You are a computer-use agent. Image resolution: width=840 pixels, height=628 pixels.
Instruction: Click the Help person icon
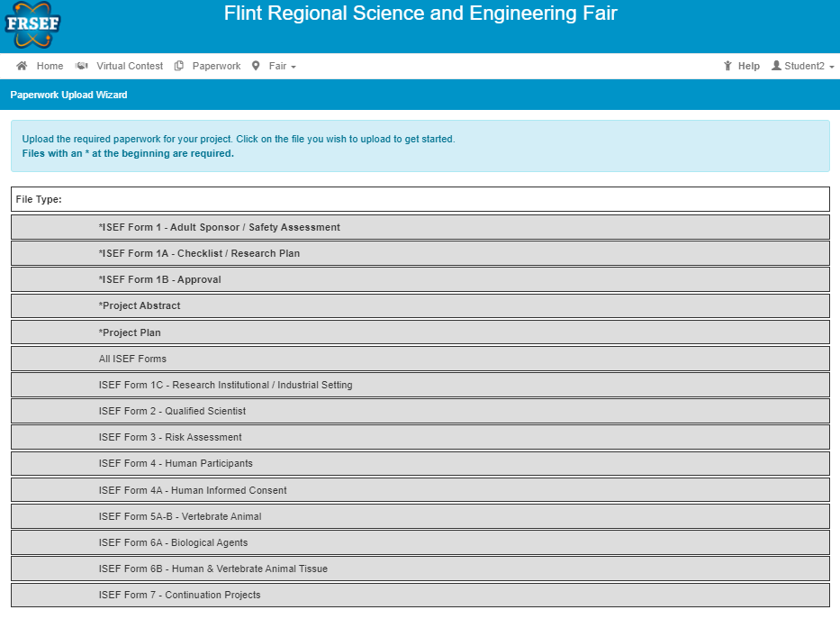(x=727, y=66)
